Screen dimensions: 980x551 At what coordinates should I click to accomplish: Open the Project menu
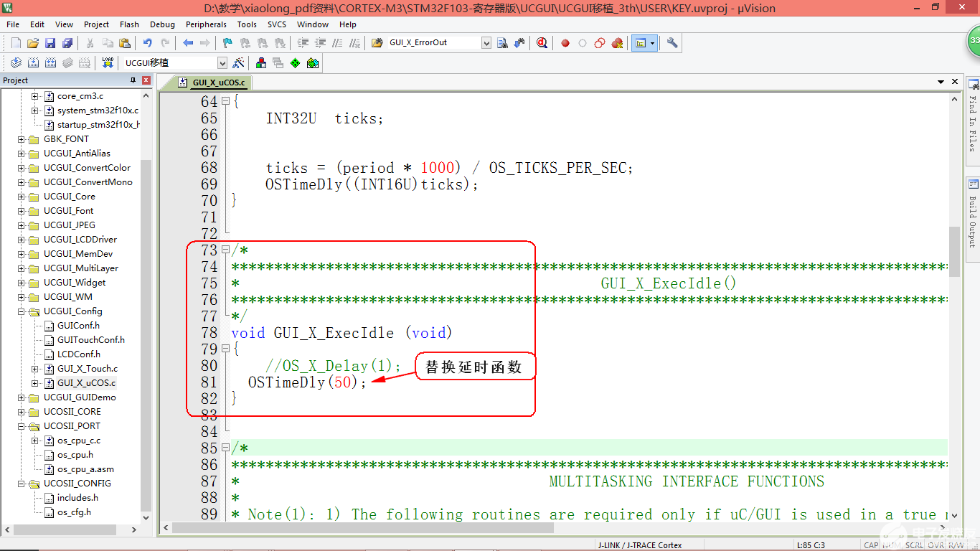click(x=97, y=24)
